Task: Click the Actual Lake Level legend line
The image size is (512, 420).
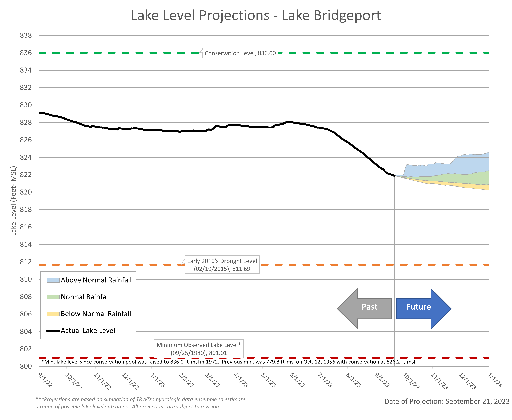Action: 53,331
